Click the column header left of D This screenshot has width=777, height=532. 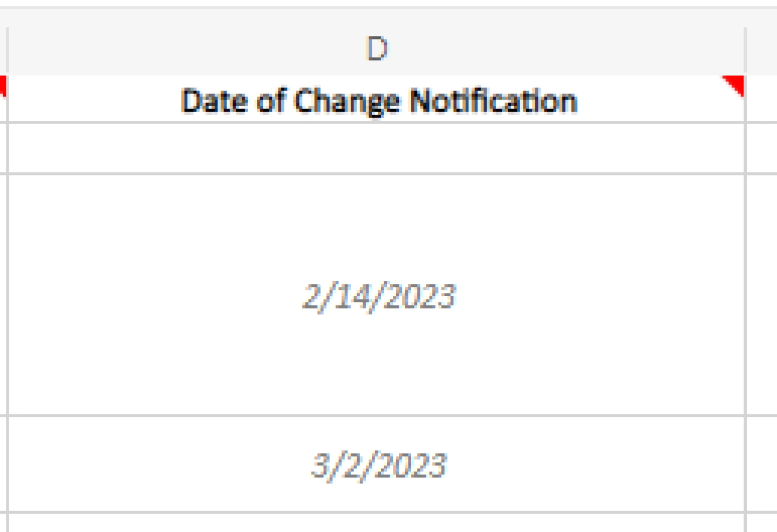pos(3,50)
